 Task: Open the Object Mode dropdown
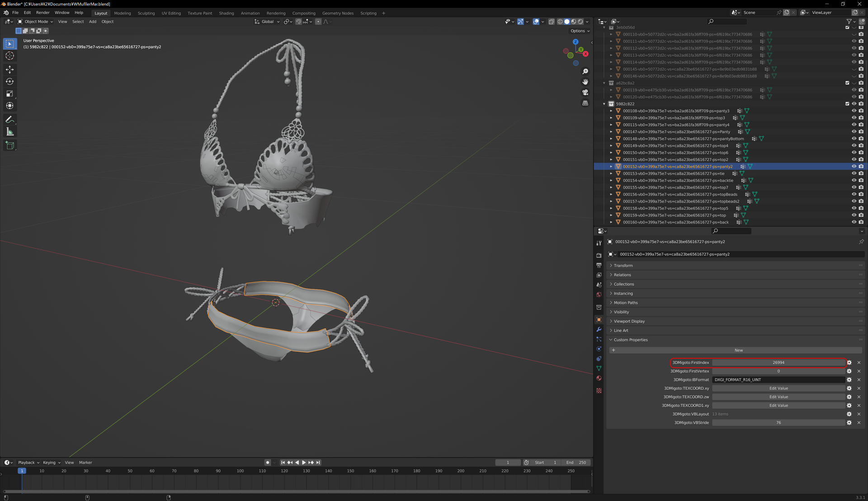tap(35, 22)
